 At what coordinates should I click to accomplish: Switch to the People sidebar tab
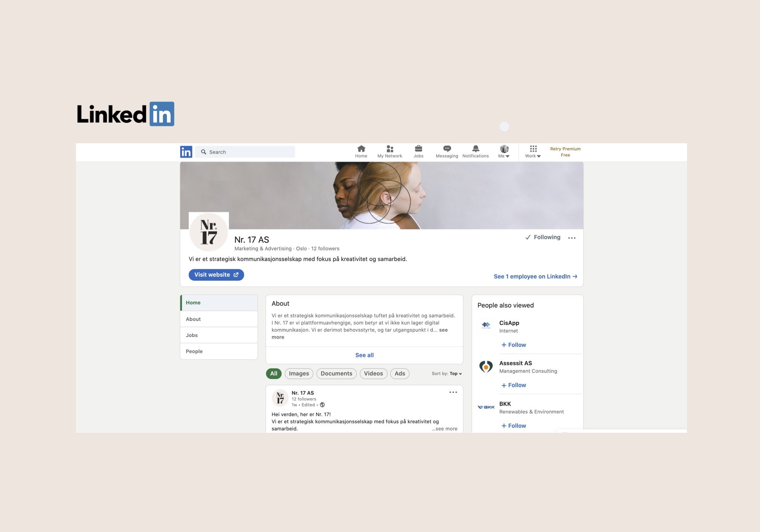point(219,351)
